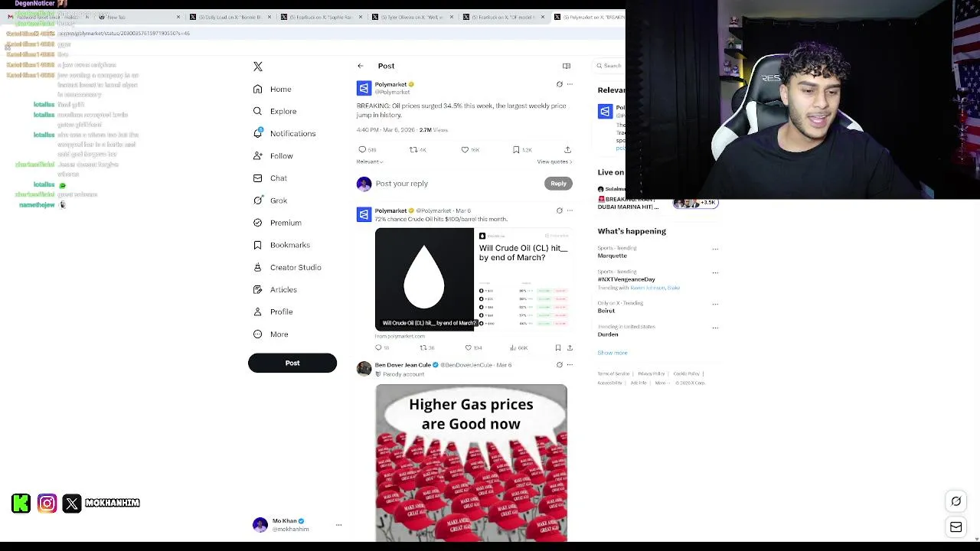Switch to Fearbuck OF model browser tab
Image resolution: width=980 pixels, height=551 pixels.
click(x=503, y=17)
